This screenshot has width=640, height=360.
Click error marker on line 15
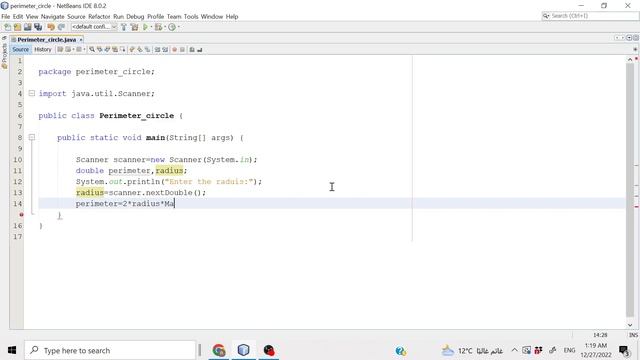[x=21, y=214]
